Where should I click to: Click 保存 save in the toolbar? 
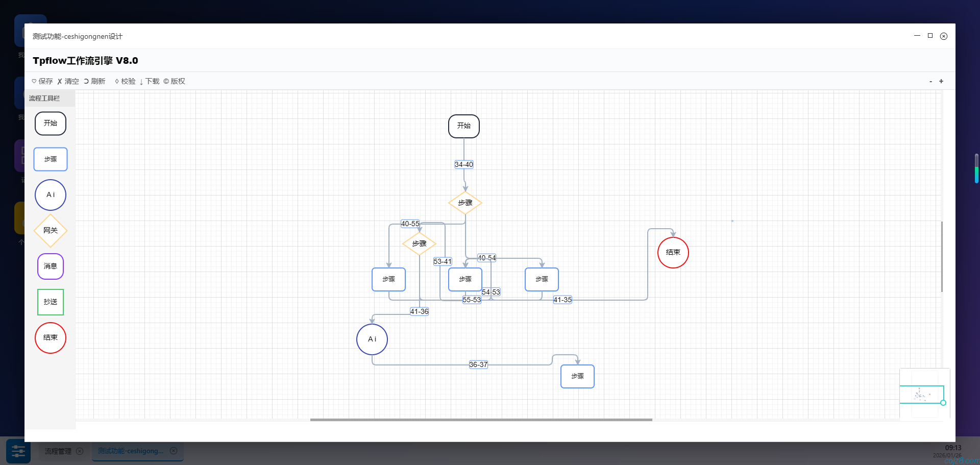(42, 81)
